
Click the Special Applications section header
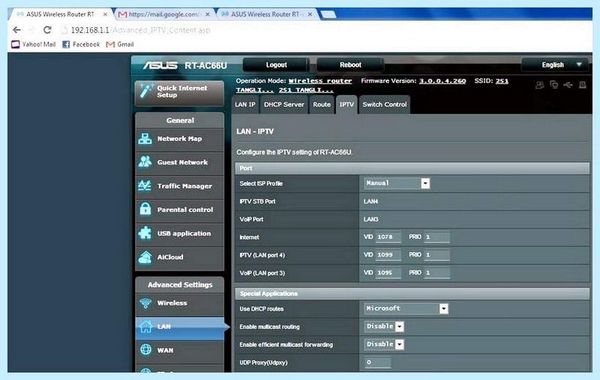(412, 294)
